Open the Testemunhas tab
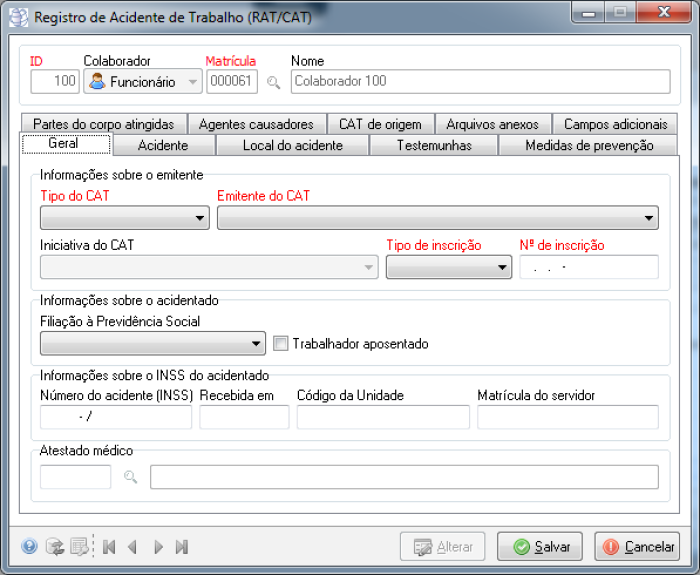Viewport: 700px width, 575px height. [434, 146]
